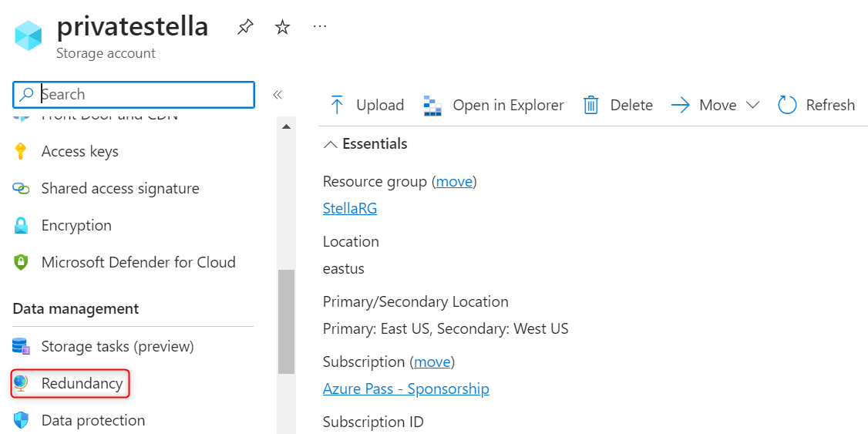This screenshot has width=868, height=434.
Task: Open the more options ellipsis menu
Action: [320, 27]
